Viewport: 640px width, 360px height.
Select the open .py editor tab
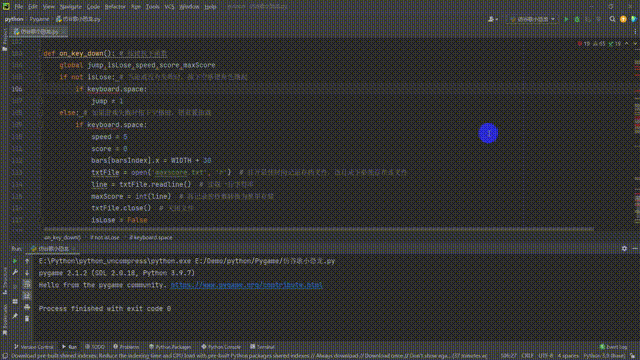tap(37, 31)
